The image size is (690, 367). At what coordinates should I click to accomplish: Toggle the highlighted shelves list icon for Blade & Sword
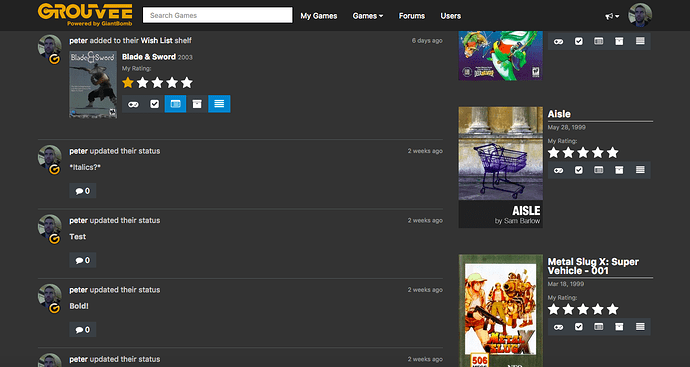[x=219, y=104]
